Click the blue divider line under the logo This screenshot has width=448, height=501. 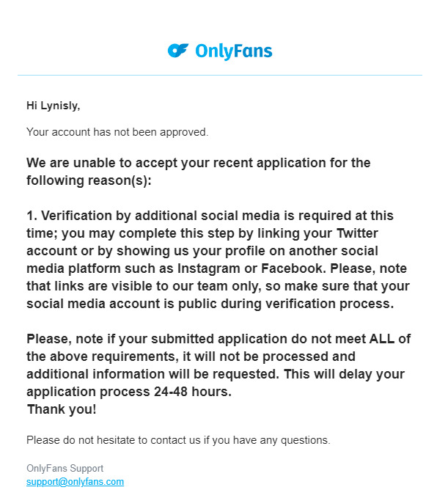pyautogui.click(x=220, y=75)
